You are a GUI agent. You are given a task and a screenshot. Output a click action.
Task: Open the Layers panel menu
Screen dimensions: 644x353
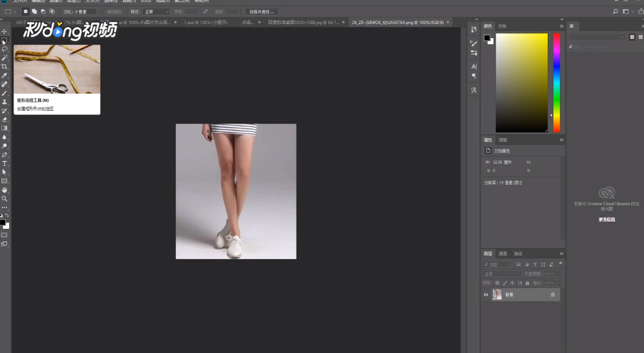[561, 253]
